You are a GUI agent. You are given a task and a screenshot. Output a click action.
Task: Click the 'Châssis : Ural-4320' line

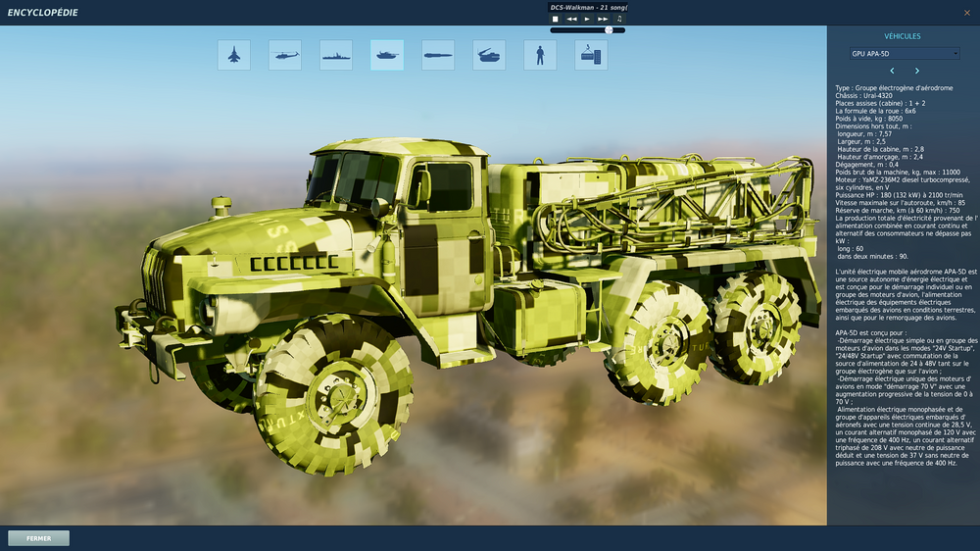click(864, 96)
